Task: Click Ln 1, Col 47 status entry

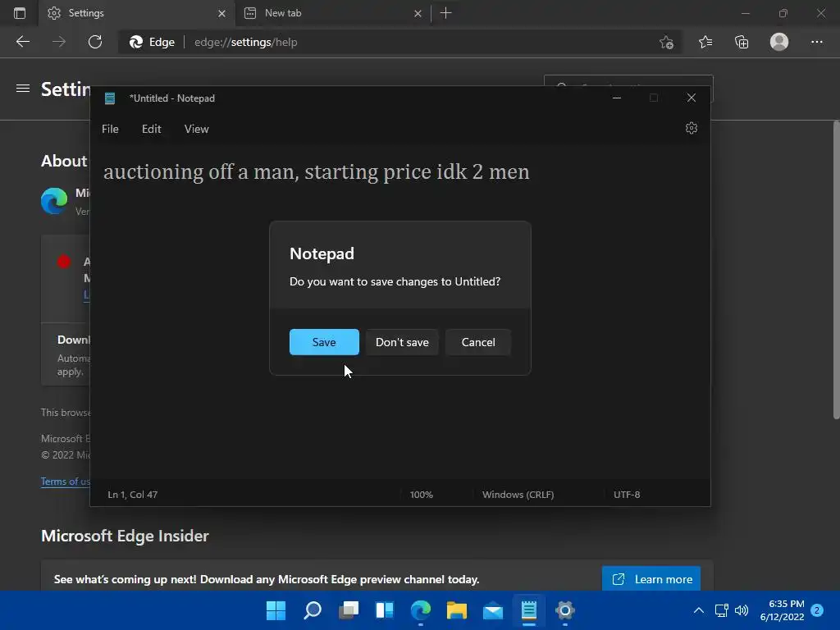Action: pos(133,495)
